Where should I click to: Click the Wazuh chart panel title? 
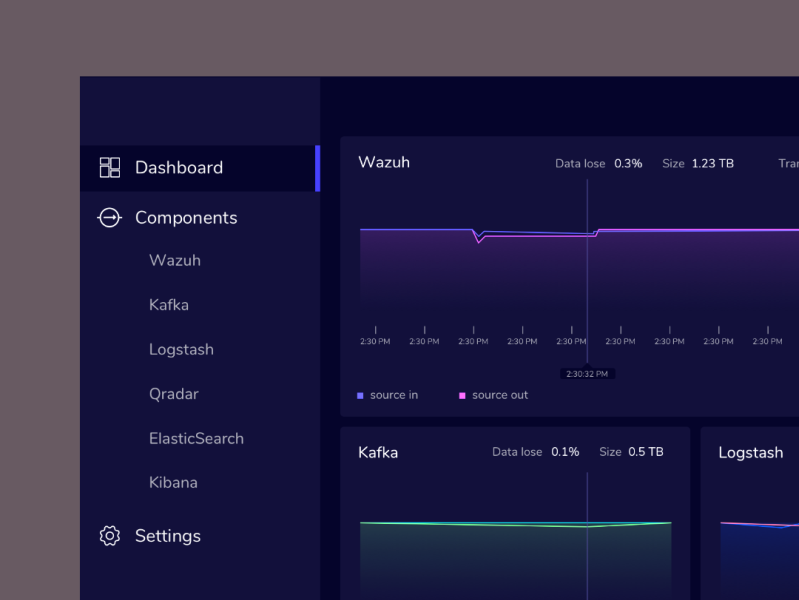[x=384, y=162]
